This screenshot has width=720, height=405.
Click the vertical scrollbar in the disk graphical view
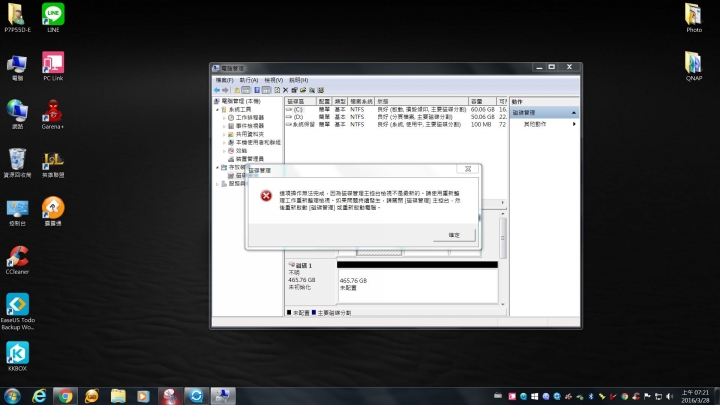pos(503,238)
